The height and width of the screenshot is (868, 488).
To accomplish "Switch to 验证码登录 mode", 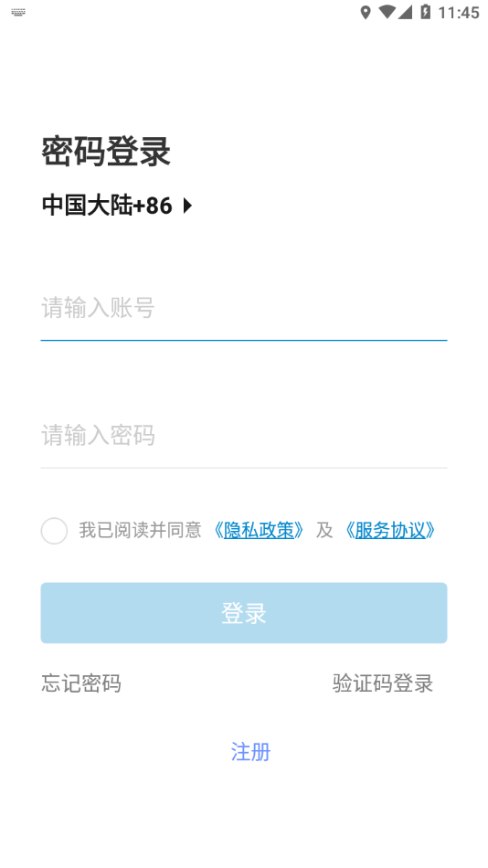I will coord(382,683).
